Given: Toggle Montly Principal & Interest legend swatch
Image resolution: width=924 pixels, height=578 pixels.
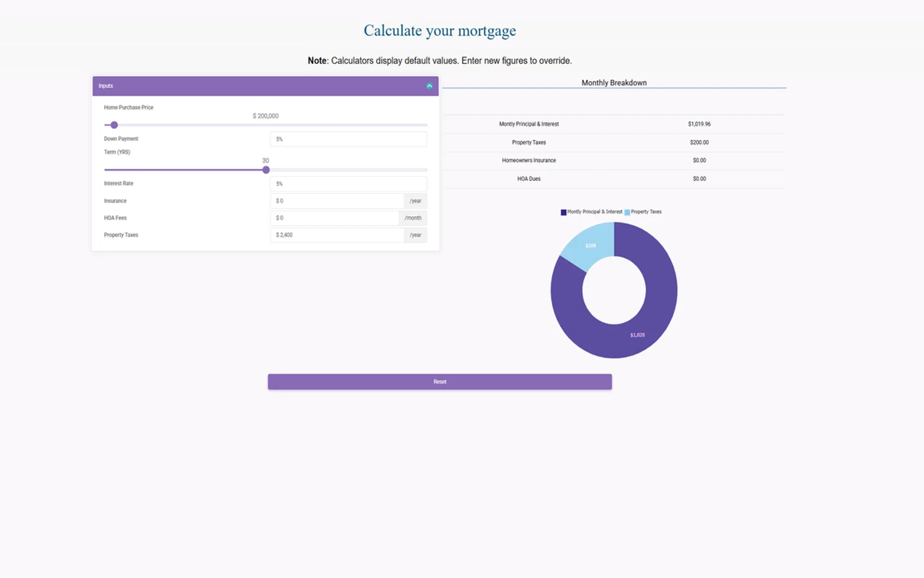Looking at the screenshot, I should 564,212.
